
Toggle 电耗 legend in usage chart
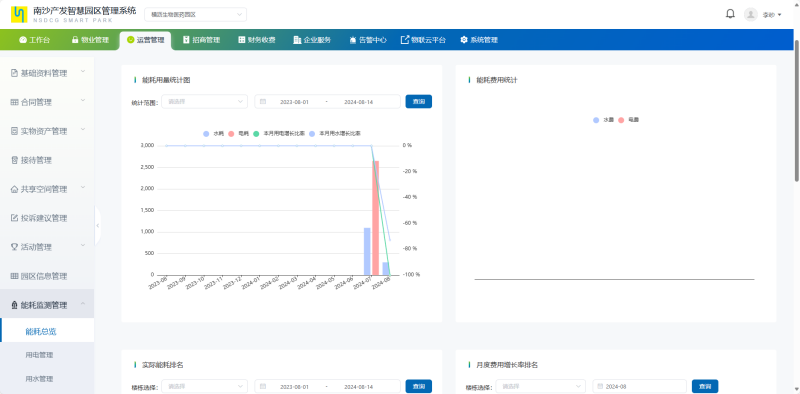pyautogui.click(x=238, y=133)
